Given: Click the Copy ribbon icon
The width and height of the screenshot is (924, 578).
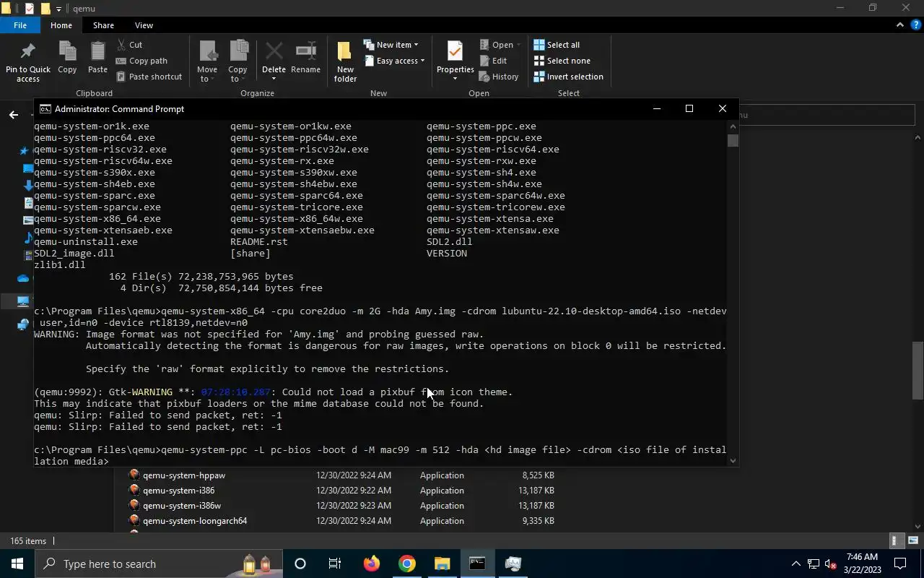Looking at the screenshot, I should point(67,58).
